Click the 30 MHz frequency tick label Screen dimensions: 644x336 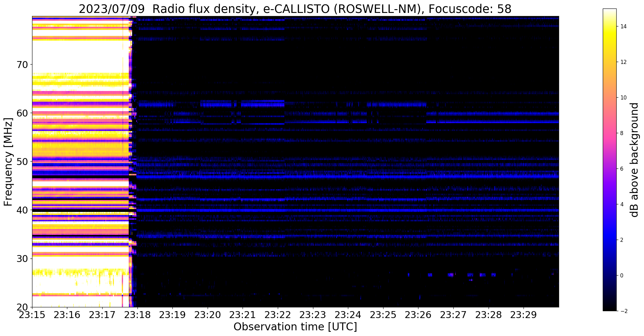(x=22, y=259)
